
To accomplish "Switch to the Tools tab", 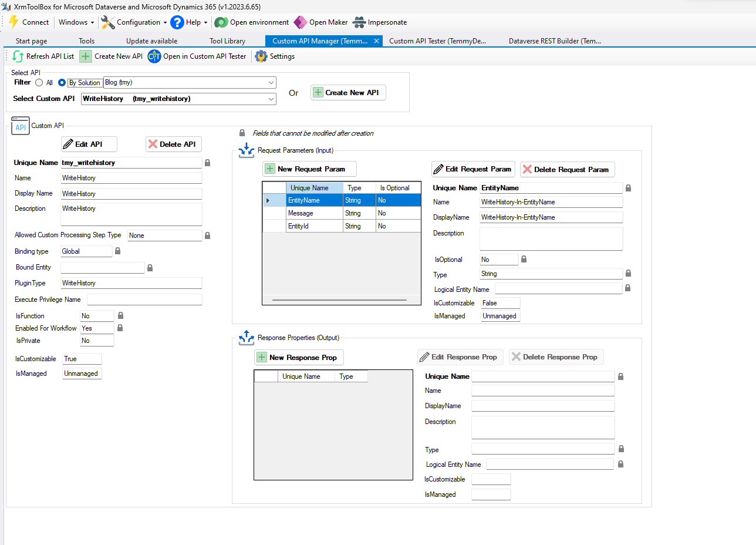I will 87,41.
